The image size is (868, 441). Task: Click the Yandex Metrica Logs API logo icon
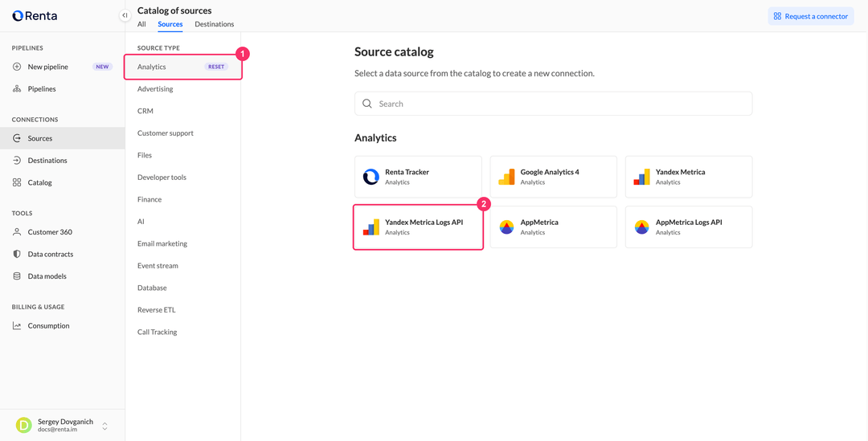pyautogui.click(x=371, y=227)
